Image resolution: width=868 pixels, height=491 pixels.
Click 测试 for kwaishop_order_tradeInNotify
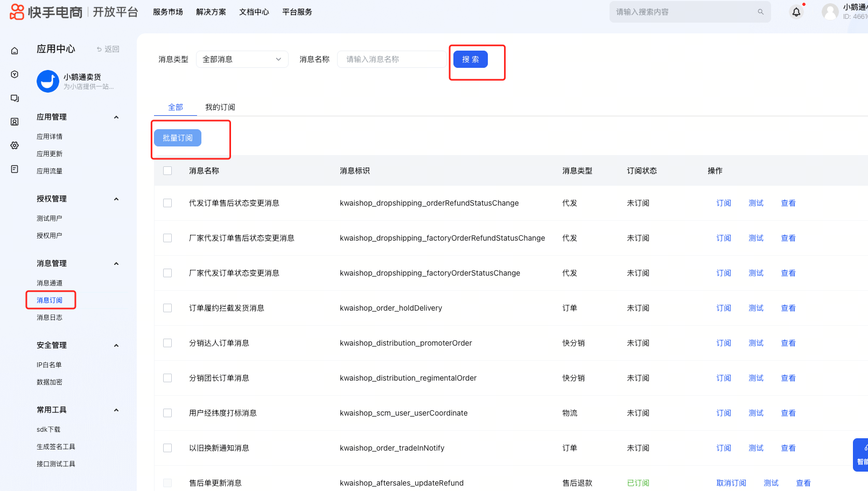pyautogui.click(x=756, y=448)
